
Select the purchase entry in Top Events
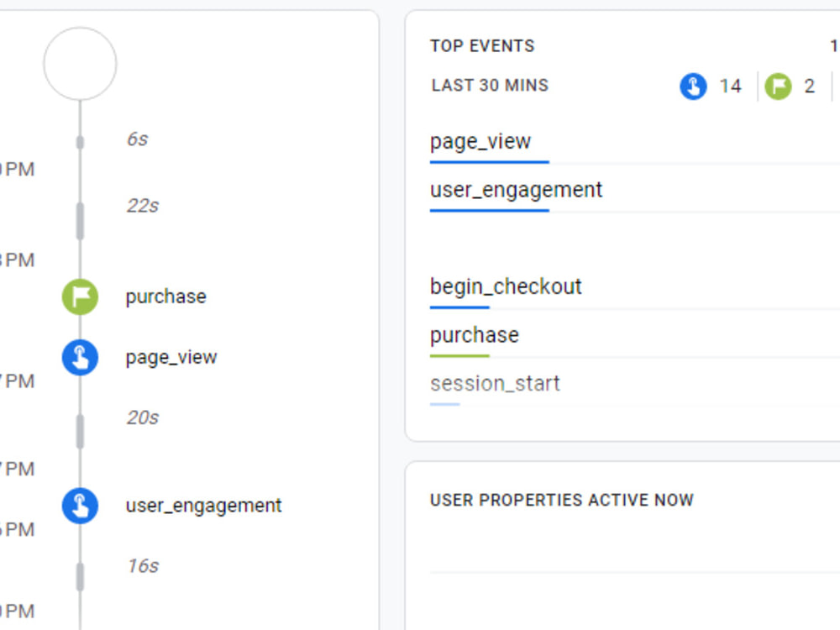(473, 333)
